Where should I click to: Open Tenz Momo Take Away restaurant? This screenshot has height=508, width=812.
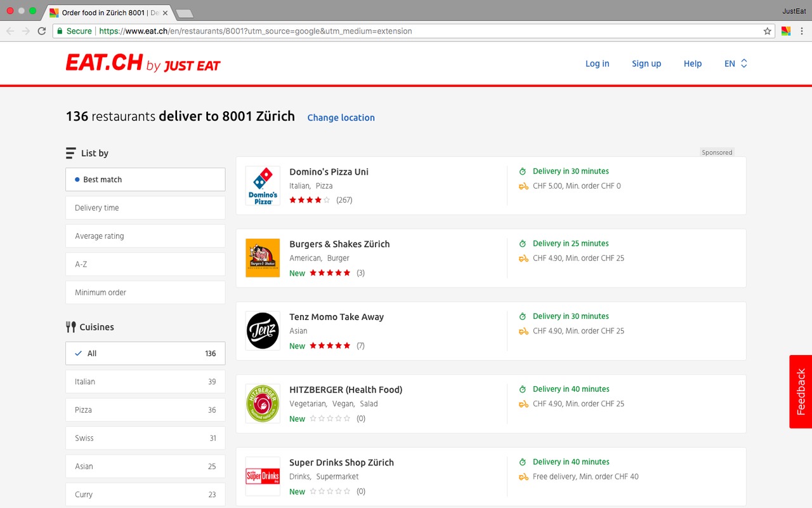336,317
